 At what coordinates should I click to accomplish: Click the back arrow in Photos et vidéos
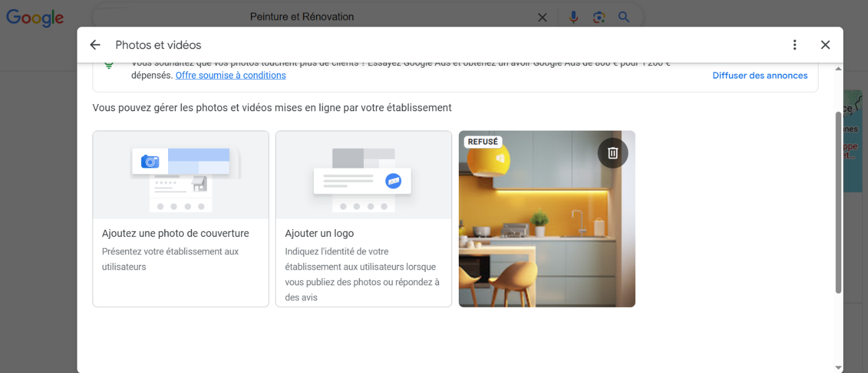(95, 45)
